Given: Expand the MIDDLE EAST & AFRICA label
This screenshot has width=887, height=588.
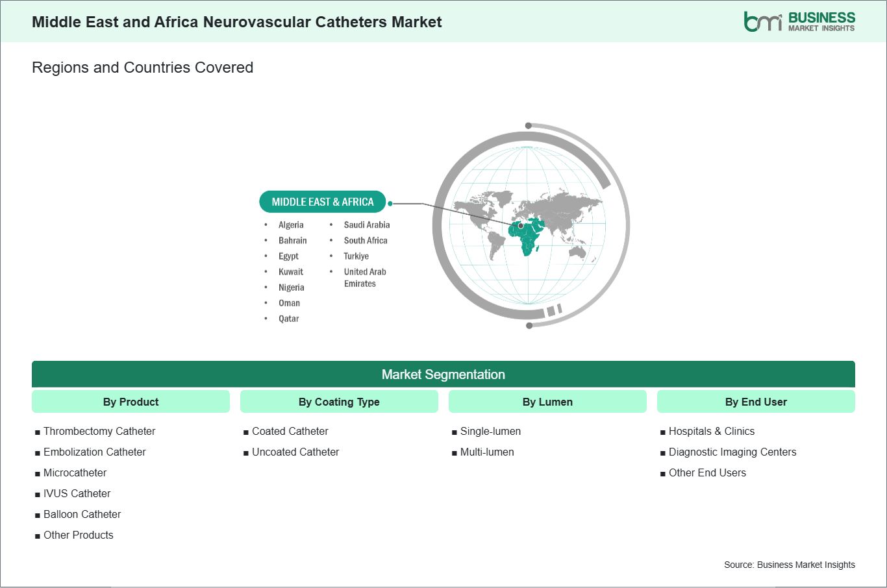Looking at the screenshot, I should click(x=323, y=201).
